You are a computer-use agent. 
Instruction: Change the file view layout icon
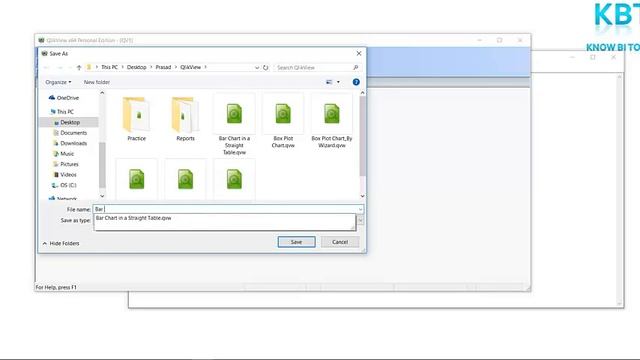click(329, 82)
